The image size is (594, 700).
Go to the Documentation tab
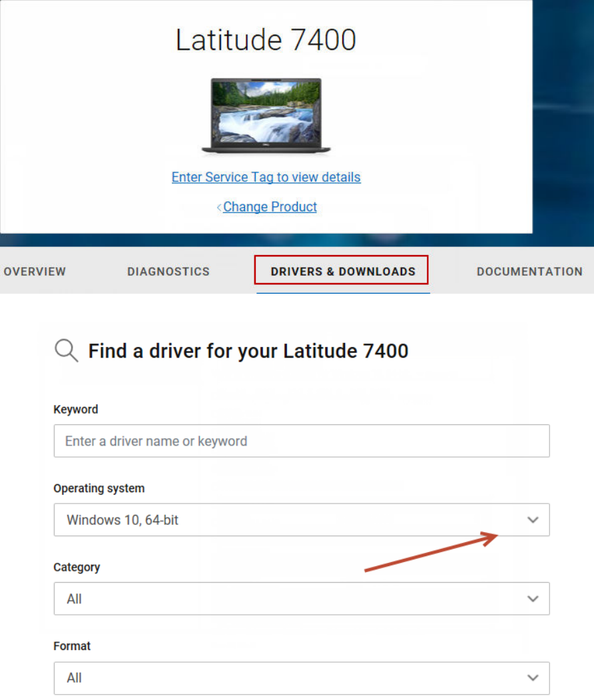click(529, 272)
